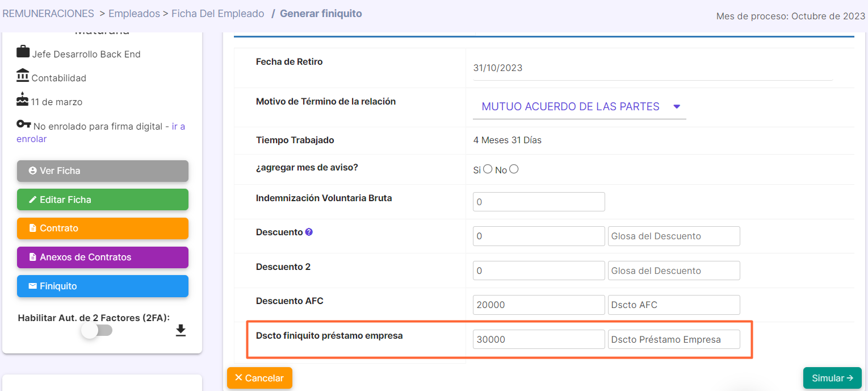Click the Dscto finiquito préstamo empresa label
The width and height of the screenshot is (868, 391).
(329, 335)
